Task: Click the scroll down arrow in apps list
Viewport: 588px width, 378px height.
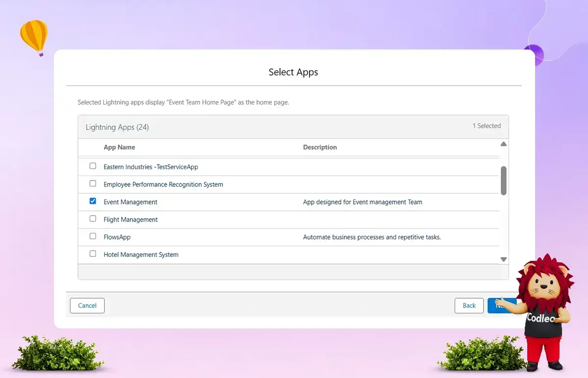Action: [503, 259]
